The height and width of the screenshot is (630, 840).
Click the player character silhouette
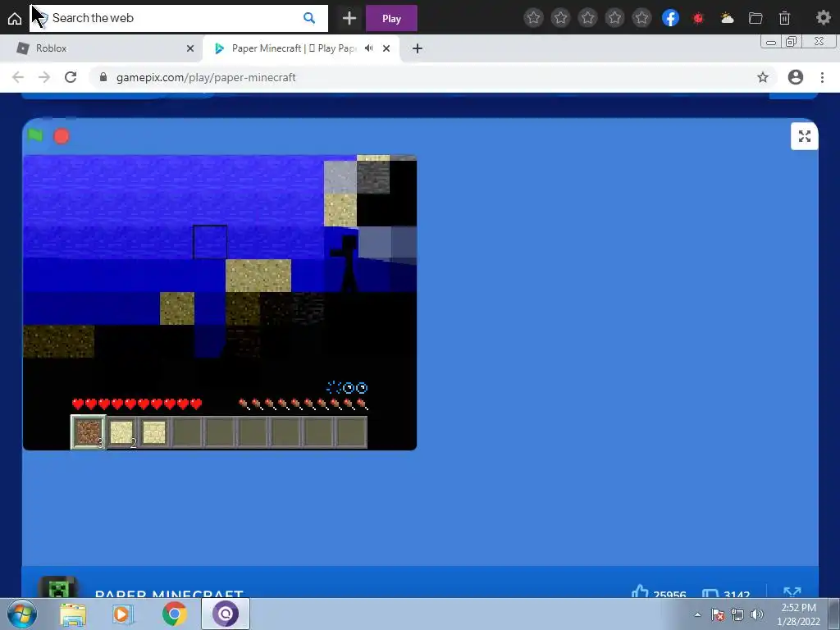point(345,263)
